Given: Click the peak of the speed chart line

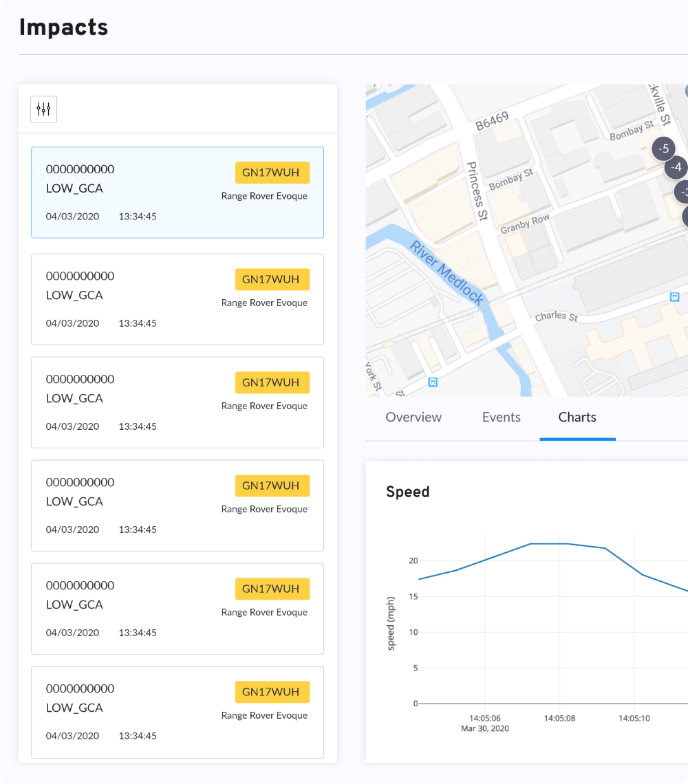Looking at the screenshot, I should coord(550,544).
